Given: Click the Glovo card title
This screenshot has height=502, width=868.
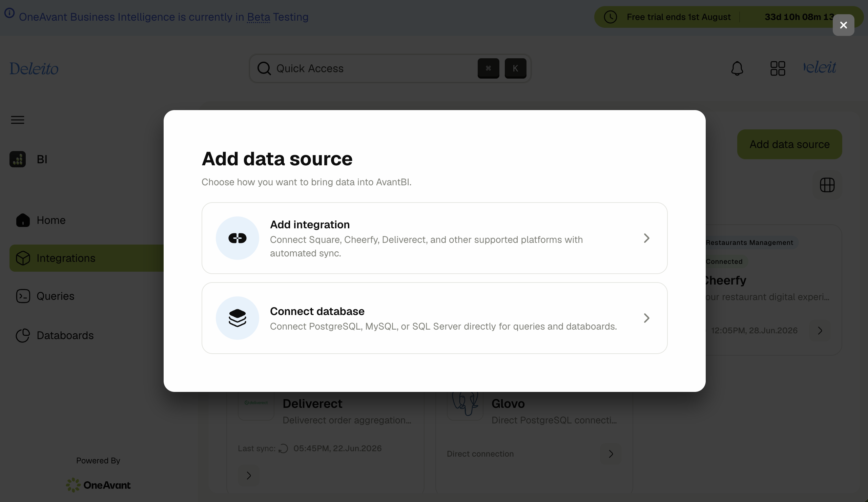Looking at the screenshot, I should (x=508, y=403).
